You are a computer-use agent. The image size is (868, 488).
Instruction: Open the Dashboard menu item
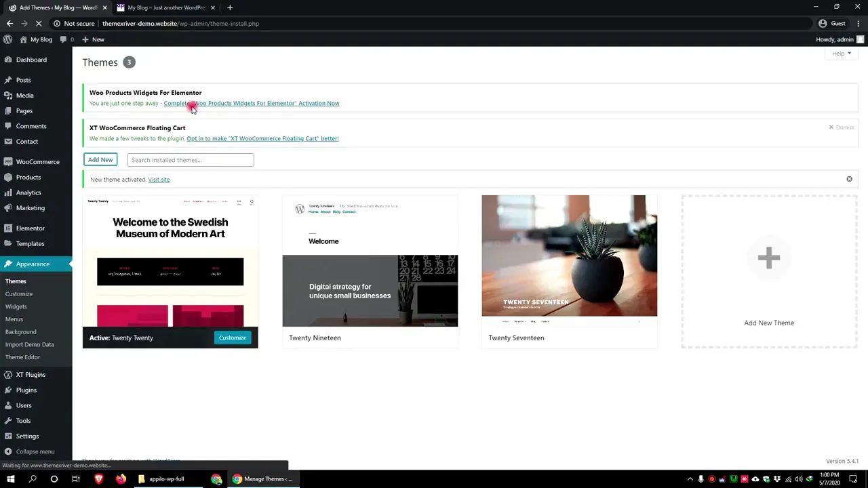coord(31,60)
